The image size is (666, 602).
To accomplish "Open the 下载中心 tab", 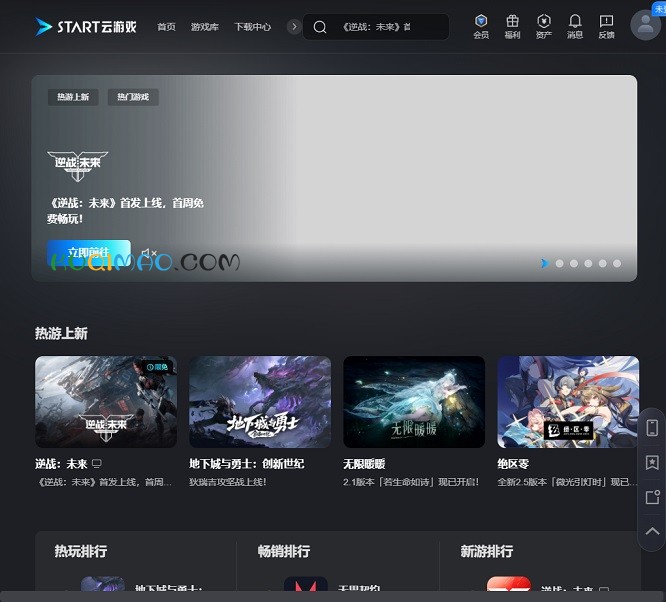I will [253, 27].
